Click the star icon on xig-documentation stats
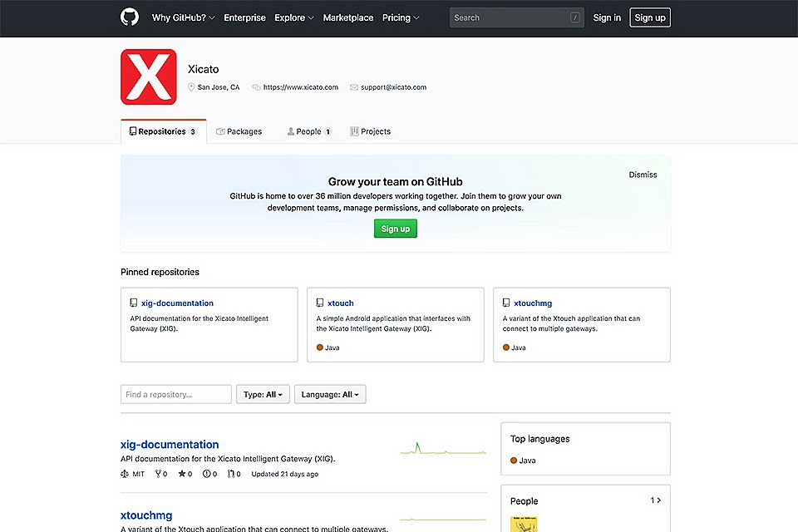The height and width of the screenshot is (532, 798). 184,474
